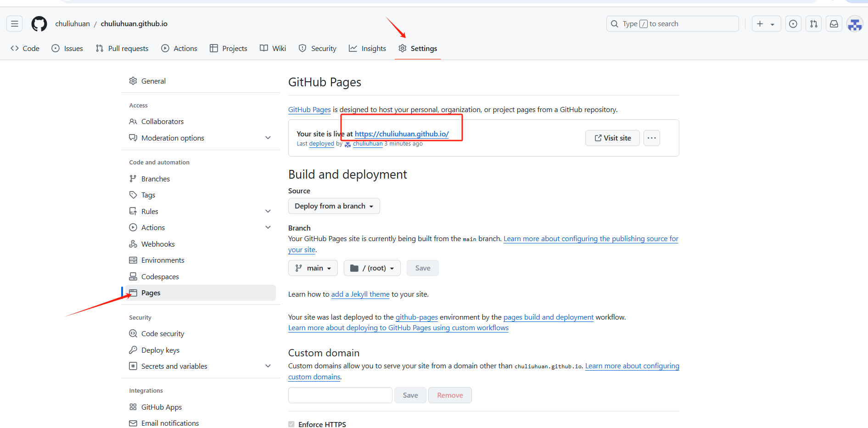Click the Visit site button

612,138
